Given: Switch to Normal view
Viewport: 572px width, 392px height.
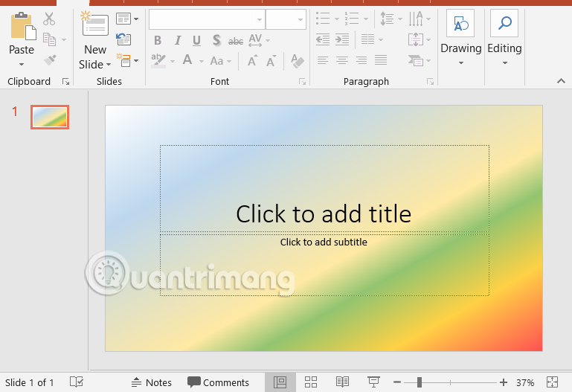Looking at the screenshot, I should [x=280, y=382].
